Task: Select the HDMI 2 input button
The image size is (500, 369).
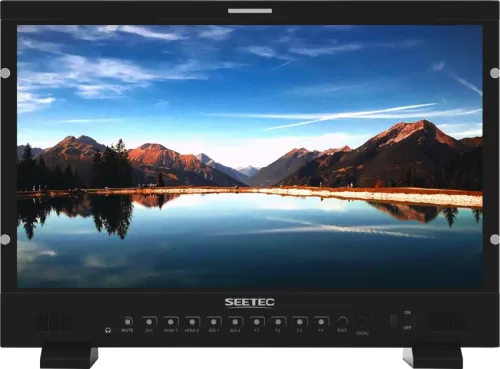Action: pos(192,322)
